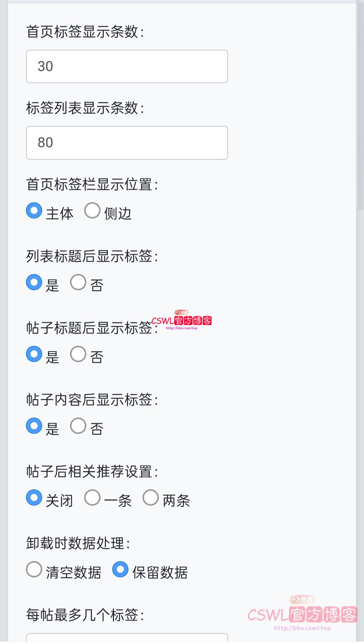Choose 清空数据 for uninstall data handling
Screen dimensions: 364x644
pyautogui.click(x=34, y=569)
